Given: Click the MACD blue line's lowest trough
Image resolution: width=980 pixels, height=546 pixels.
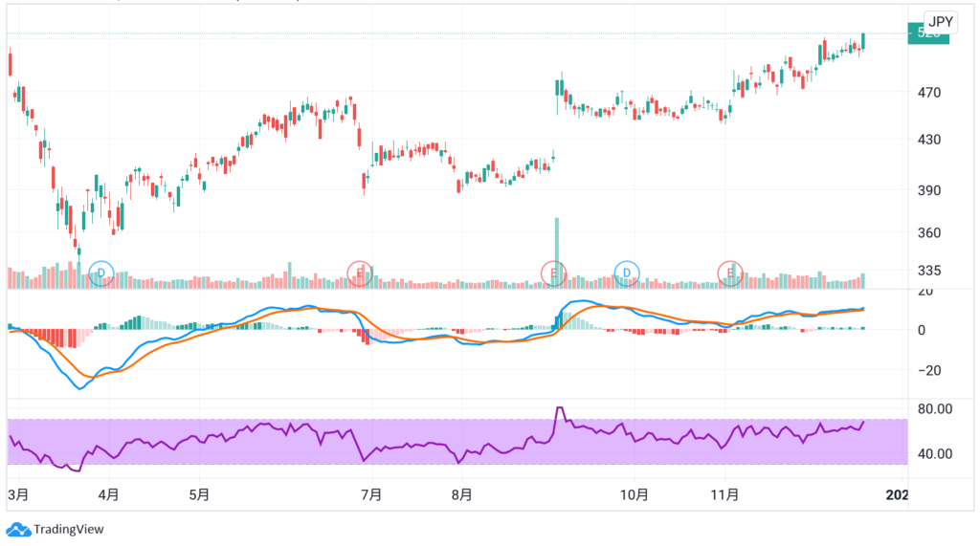Looking at the screenshot, I should pyautogui.click(x=79, y=388).
